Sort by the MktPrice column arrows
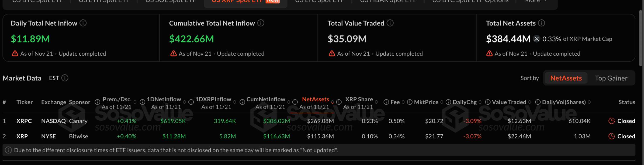The image size is (644, 165). (x=442, y=102)
